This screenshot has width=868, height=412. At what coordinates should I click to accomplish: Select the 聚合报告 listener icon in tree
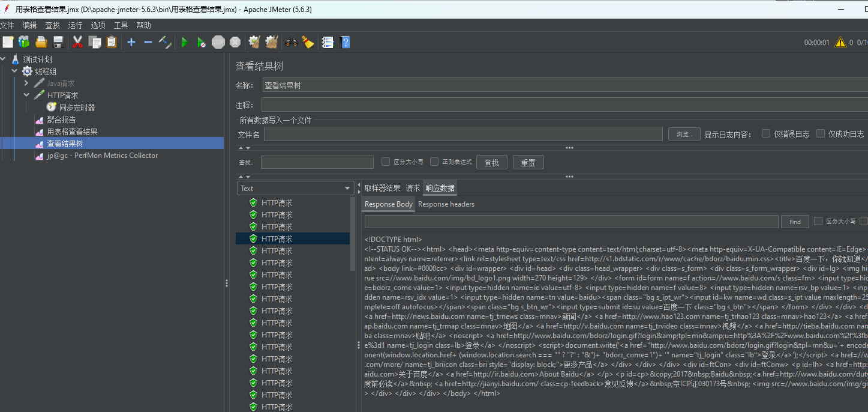point(40,120)
